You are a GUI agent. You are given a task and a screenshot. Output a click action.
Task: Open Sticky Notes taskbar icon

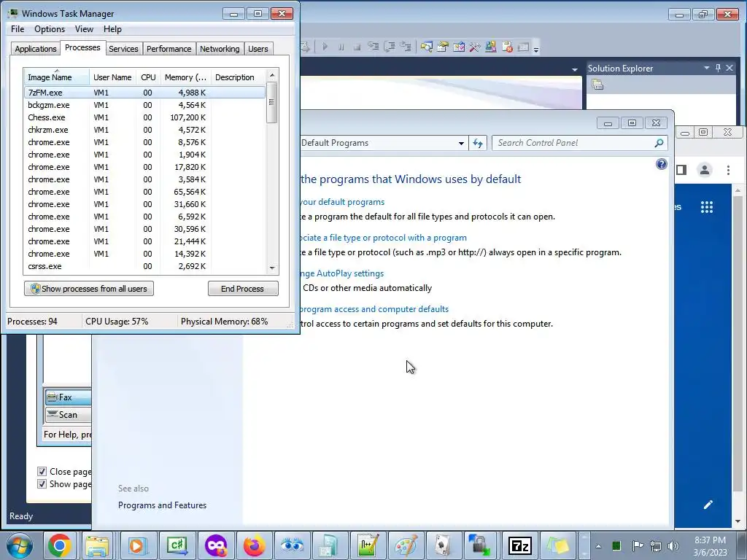[x=558, y=545]
